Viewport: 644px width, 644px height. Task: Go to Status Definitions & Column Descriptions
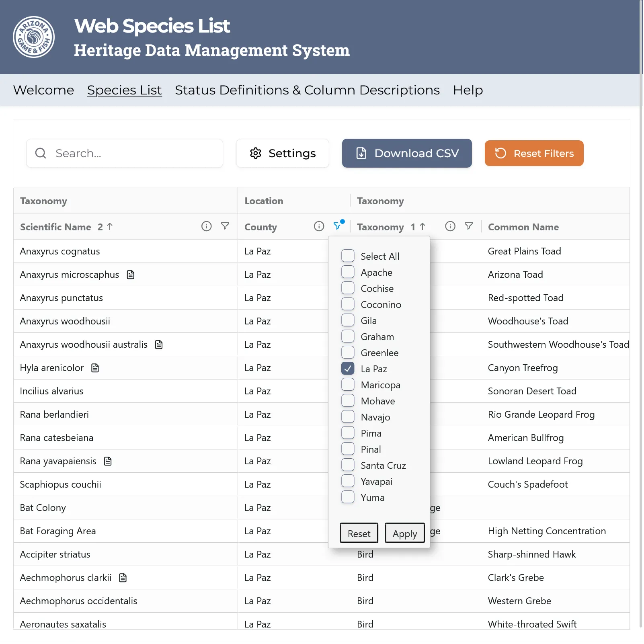pos(307,90)
